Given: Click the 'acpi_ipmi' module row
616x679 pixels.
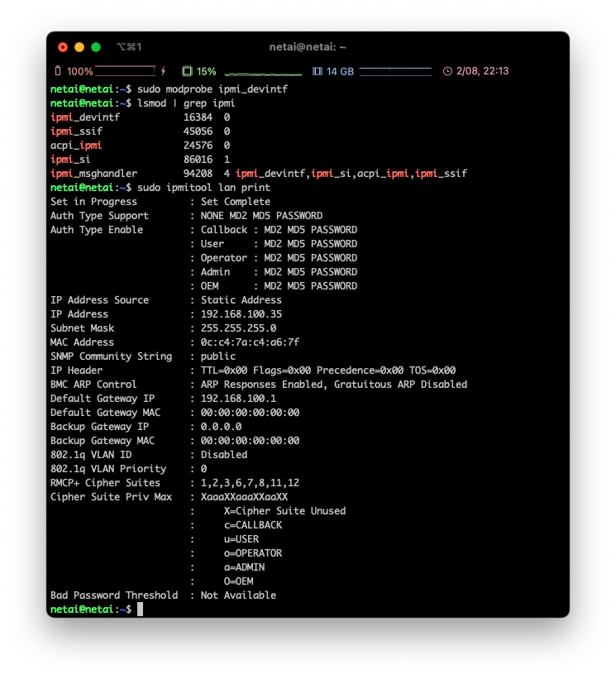Looking at the screenshot, I should point(141,145).
